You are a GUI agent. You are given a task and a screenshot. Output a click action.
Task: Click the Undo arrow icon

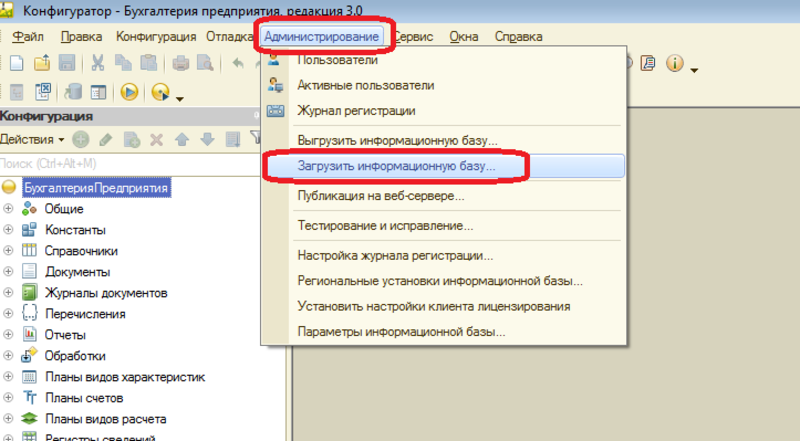(237, 63)
